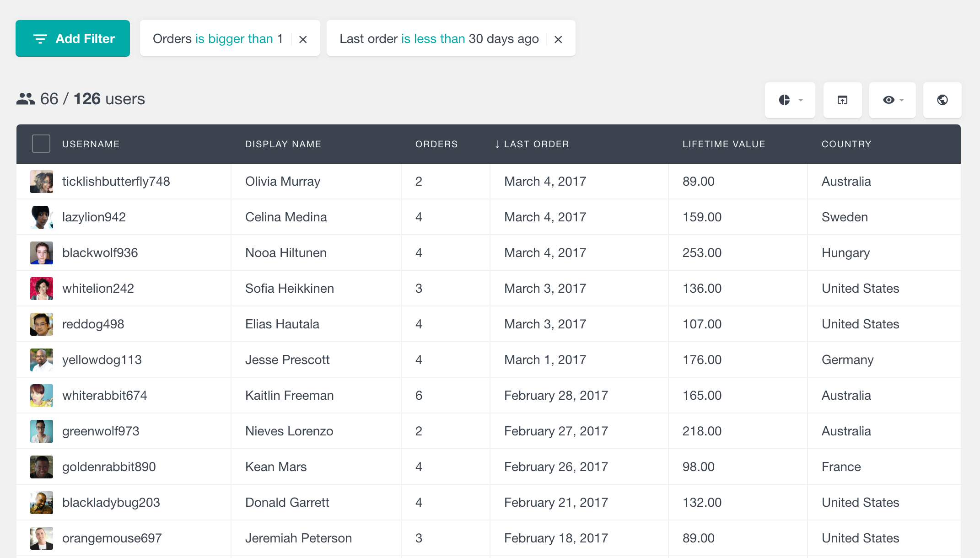Click display name Jesse Prescott
This screenshot has height=558, width=980.
[x=287, y=360]
